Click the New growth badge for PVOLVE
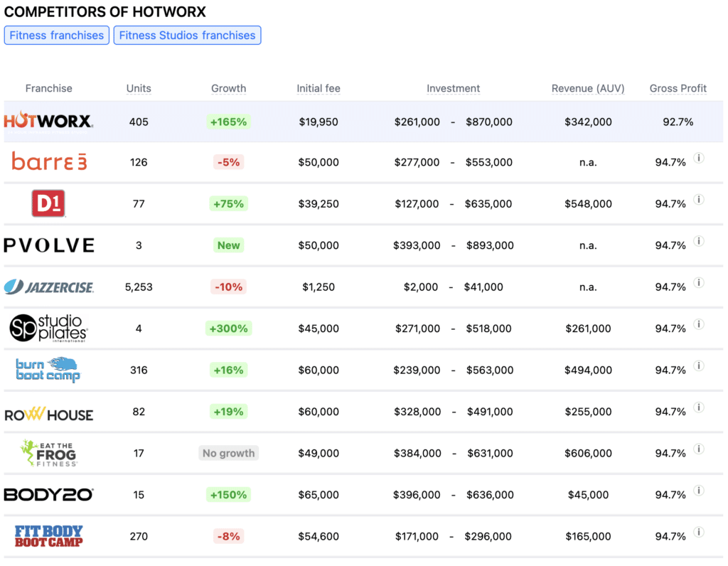Screen dimensions: 728x566 (228, 245)
